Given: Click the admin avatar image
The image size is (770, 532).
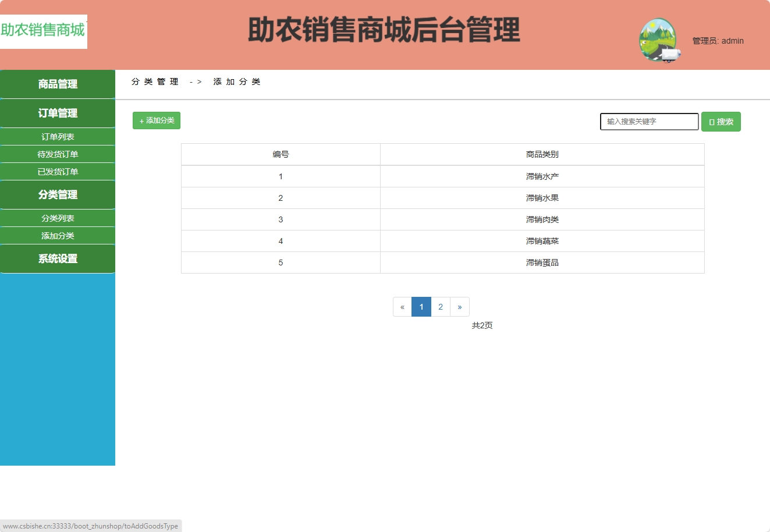Looking at the screenshot, I should pos(660,40).
